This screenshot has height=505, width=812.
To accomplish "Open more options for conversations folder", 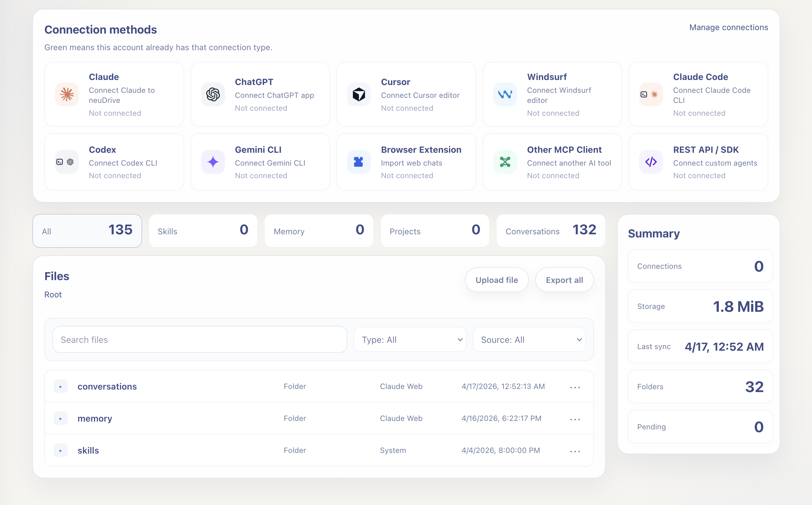I will point(575,387).
